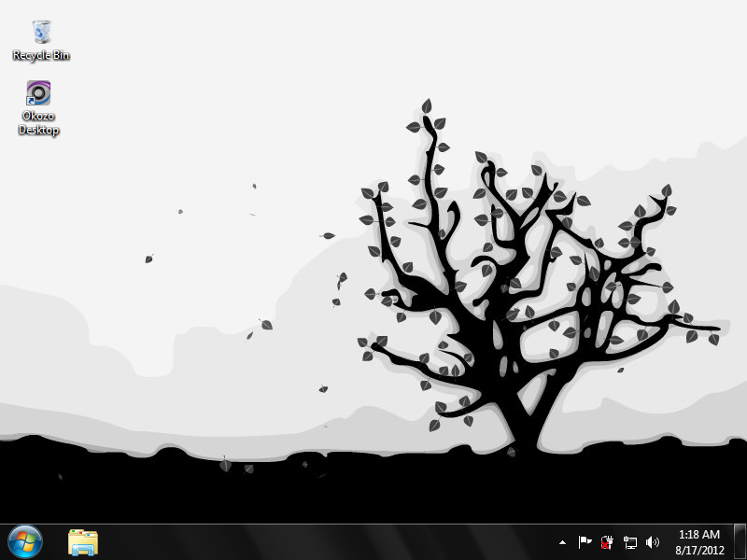Image resolution: width=747 pixels, height=560 pixels.
Task: Click the power plug tray icon
Action: click(x=607, y=542)
